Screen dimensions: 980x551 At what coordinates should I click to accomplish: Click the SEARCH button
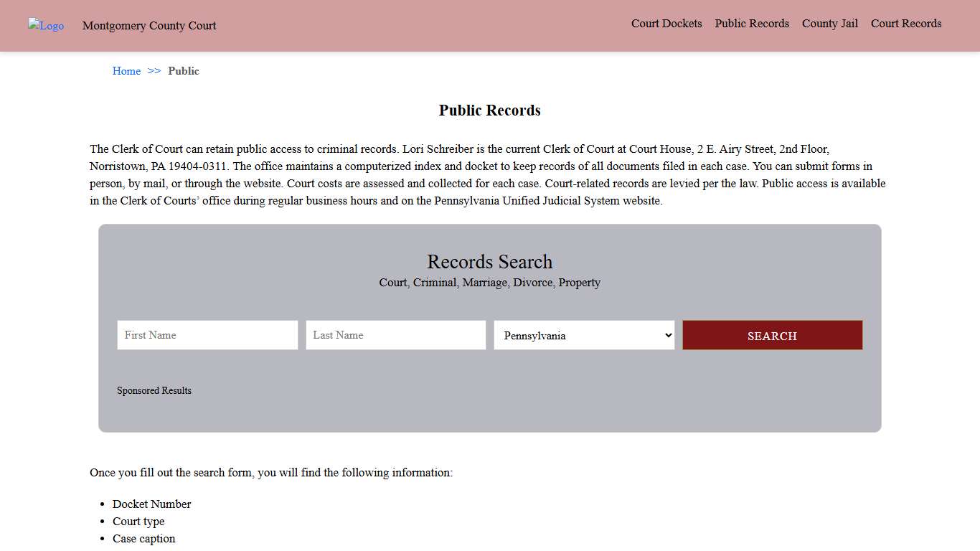(772, 335)
